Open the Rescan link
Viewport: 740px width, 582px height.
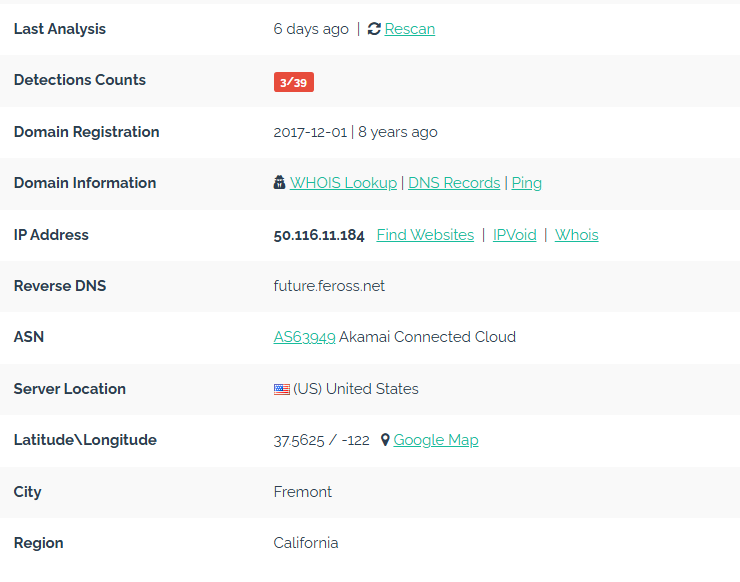tap(410, 29)
